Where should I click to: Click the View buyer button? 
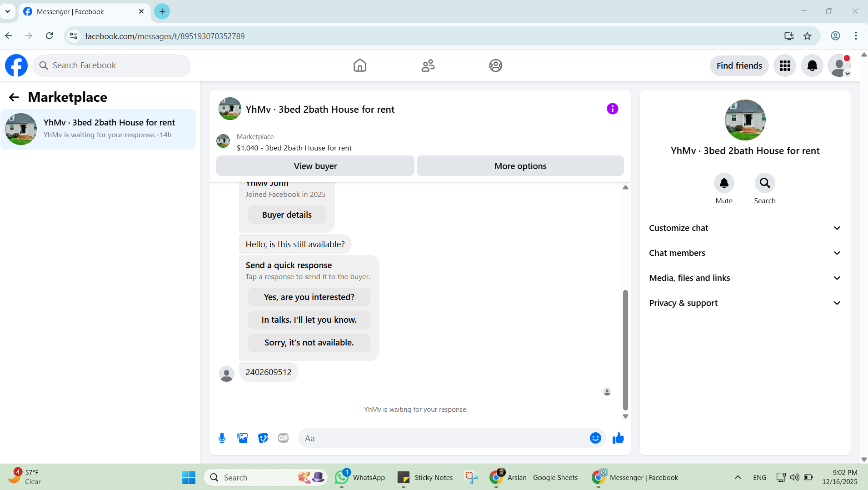click(x=315, y=166)
